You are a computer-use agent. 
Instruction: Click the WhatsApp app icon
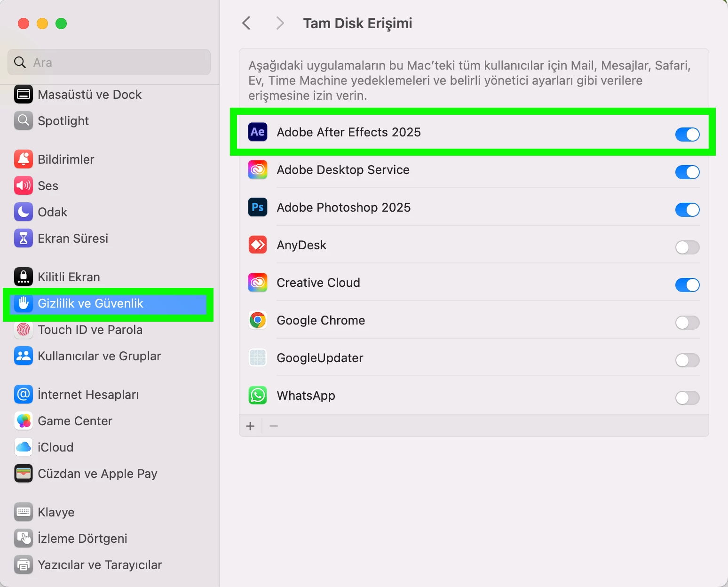[258, 396]
